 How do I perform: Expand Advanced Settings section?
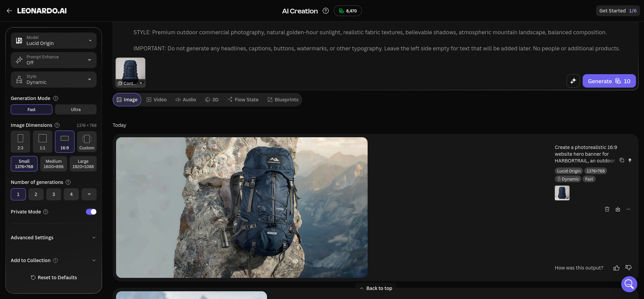54,238
